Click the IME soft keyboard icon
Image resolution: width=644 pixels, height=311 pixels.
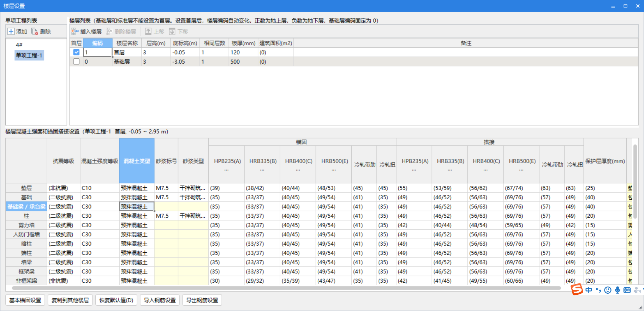[627, 290]
